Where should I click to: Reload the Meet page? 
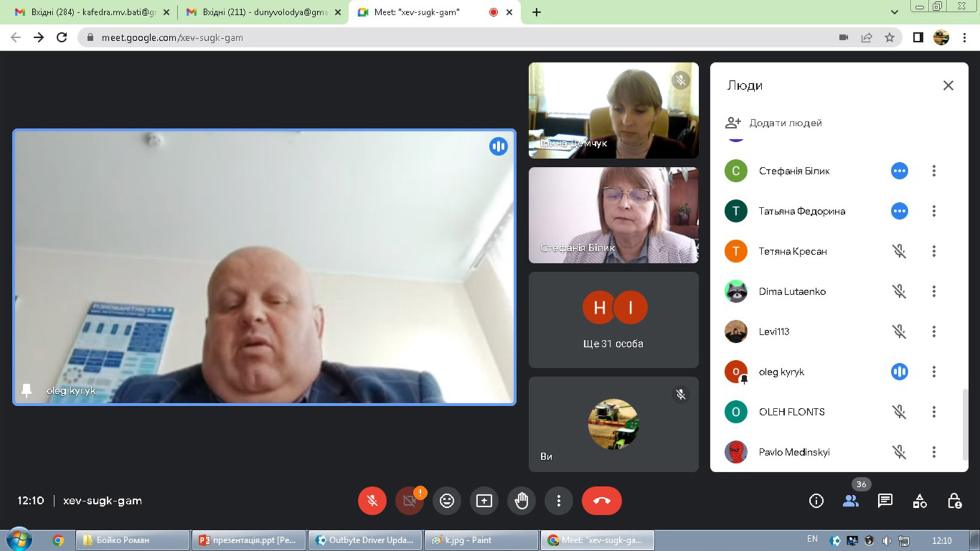coord(62,38)
